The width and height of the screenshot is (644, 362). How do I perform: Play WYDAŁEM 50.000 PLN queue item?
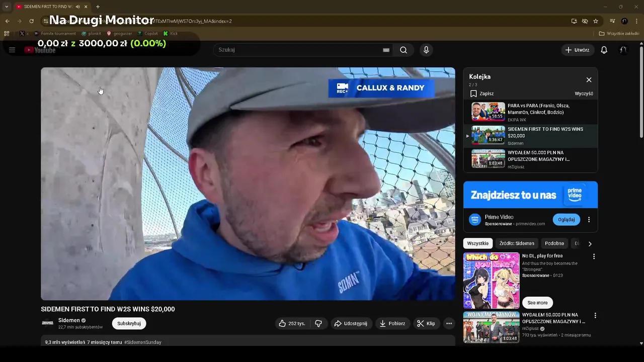[x=530, y=158]
